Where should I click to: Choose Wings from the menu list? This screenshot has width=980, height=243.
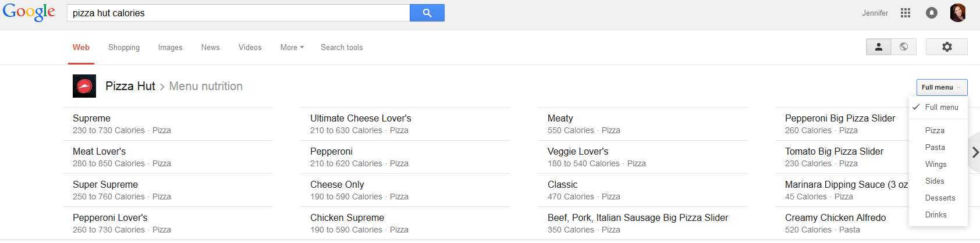[x=936, y=165]
